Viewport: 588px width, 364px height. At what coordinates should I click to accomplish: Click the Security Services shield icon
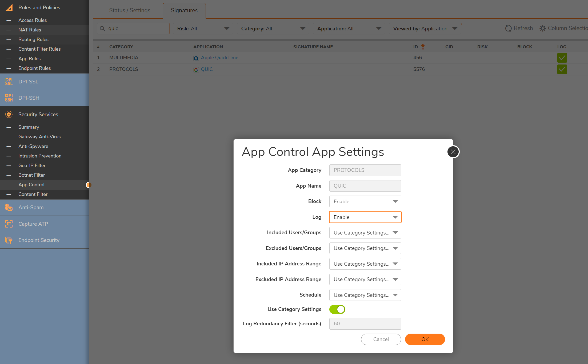pyautogui.click(x=9, y=114)
